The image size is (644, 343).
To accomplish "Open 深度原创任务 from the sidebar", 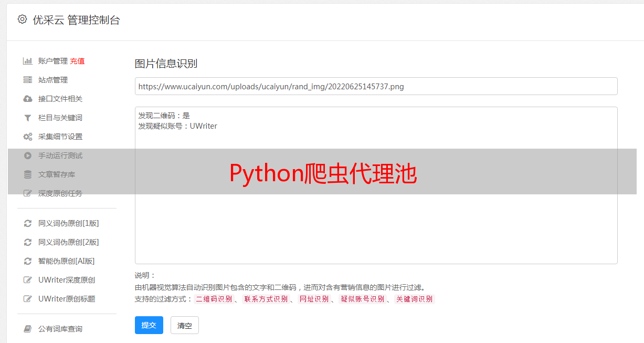I will (x=60, y=193).
